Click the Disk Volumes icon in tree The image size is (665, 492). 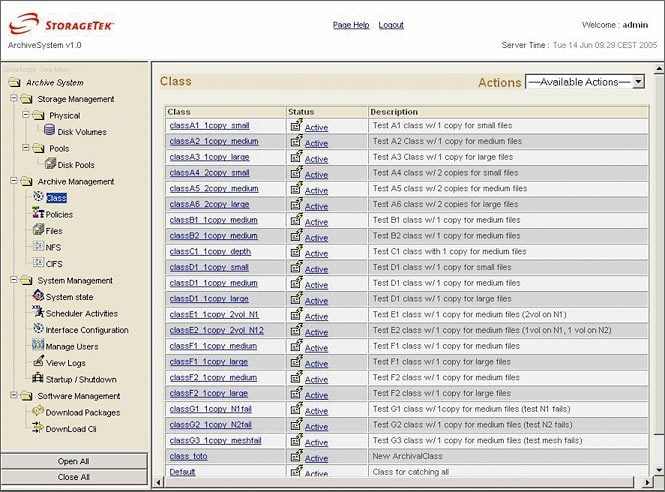pyautogui.click(x=49, y=131)
